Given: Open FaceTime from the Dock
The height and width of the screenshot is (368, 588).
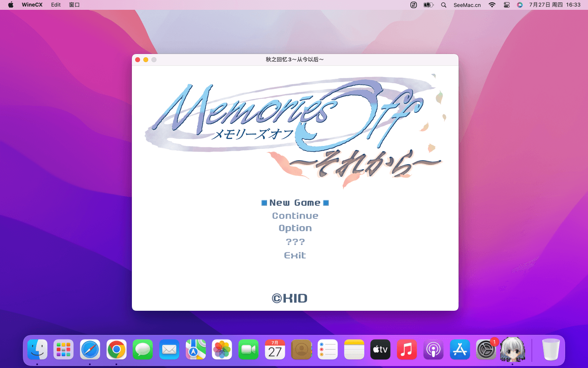Looking at the screenshot, I should pos(248,350).
